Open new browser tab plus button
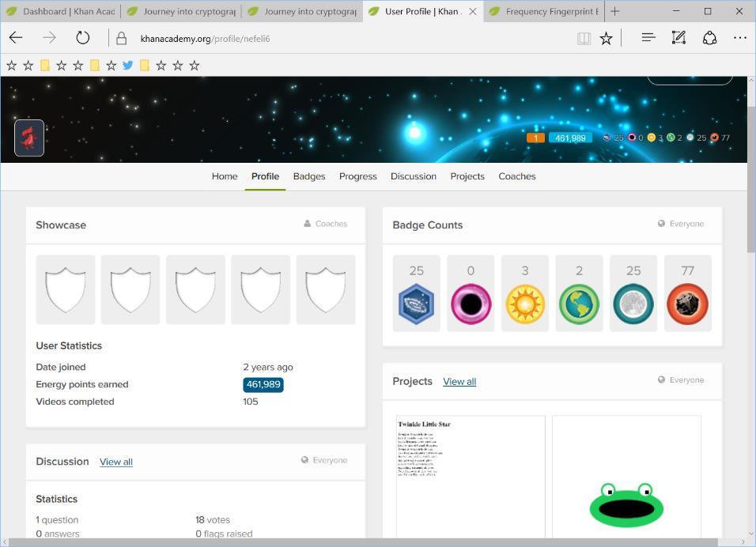The width and height of the screenshot is (756, 547). 614,11
